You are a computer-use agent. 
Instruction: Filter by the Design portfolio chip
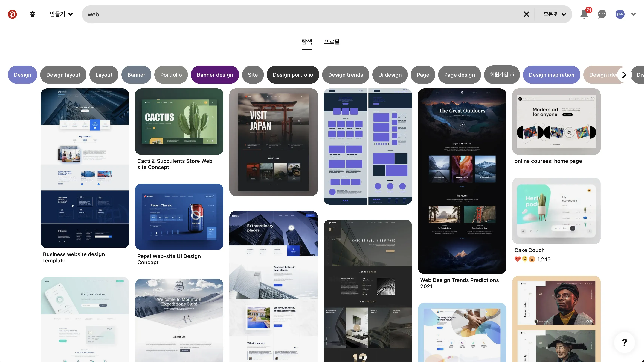pos(293,75)
